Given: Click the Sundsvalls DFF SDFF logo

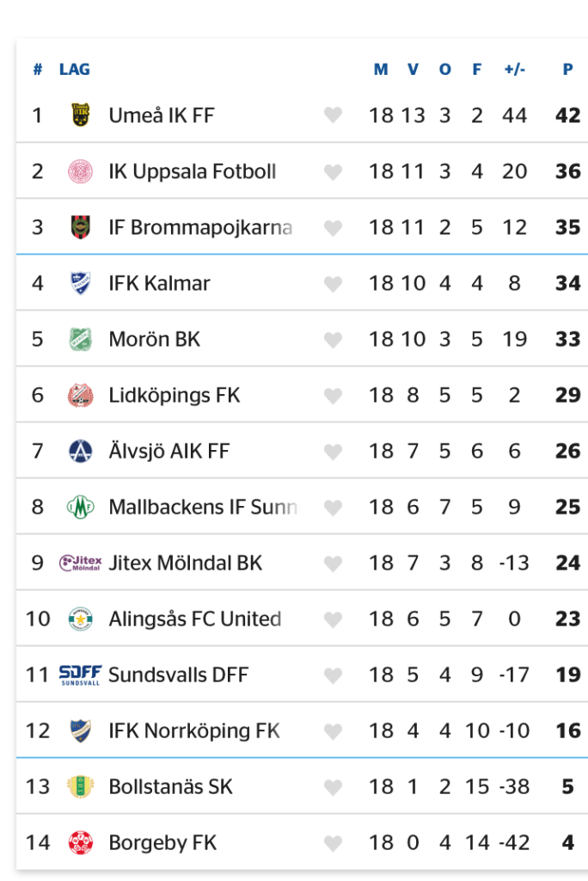Looking at the screenshot, I should pos(81,675).
